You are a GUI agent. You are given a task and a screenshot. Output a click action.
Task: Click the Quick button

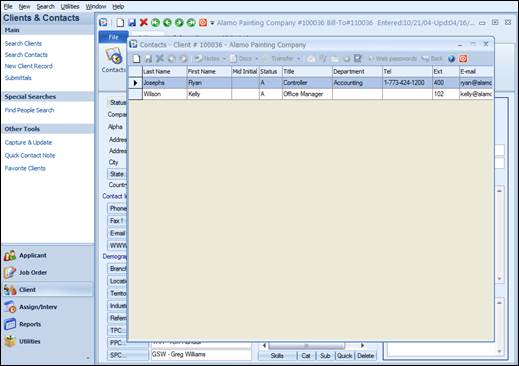click(345, 356)
